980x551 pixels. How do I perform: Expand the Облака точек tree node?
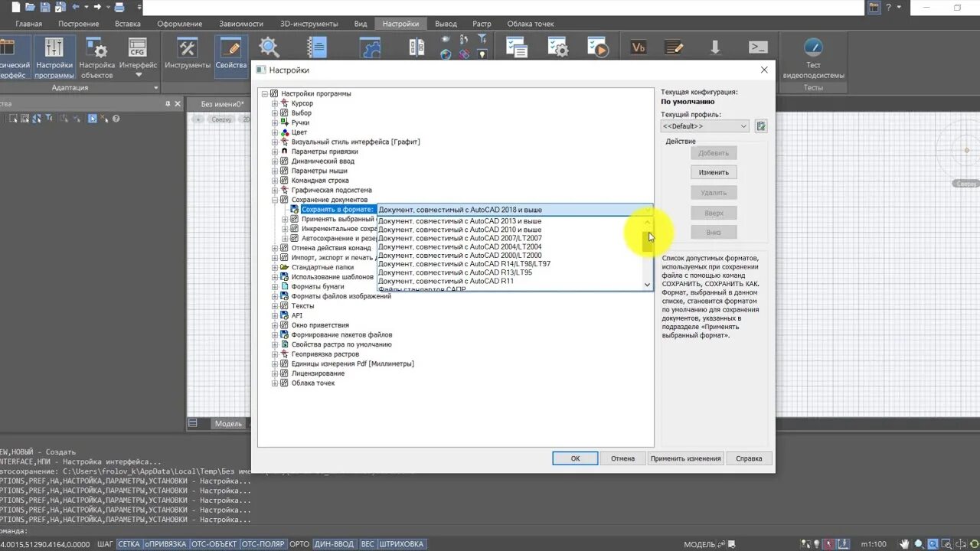[x=275, y=383]
